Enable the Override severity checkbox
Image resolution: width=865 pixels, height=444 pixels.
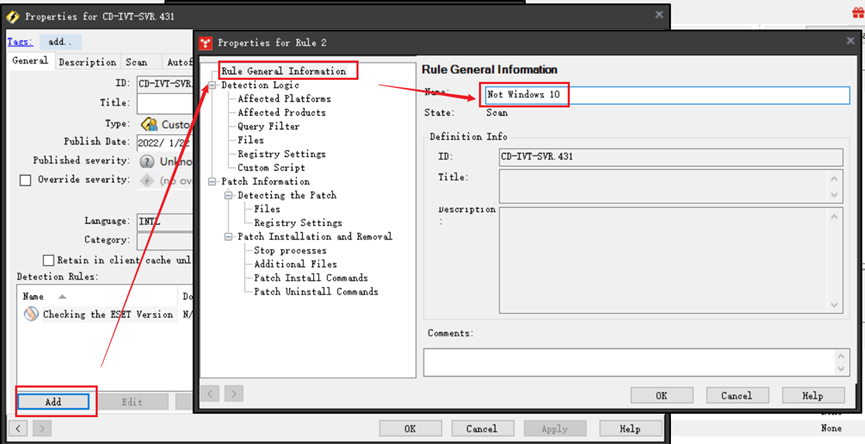[25, 180]
